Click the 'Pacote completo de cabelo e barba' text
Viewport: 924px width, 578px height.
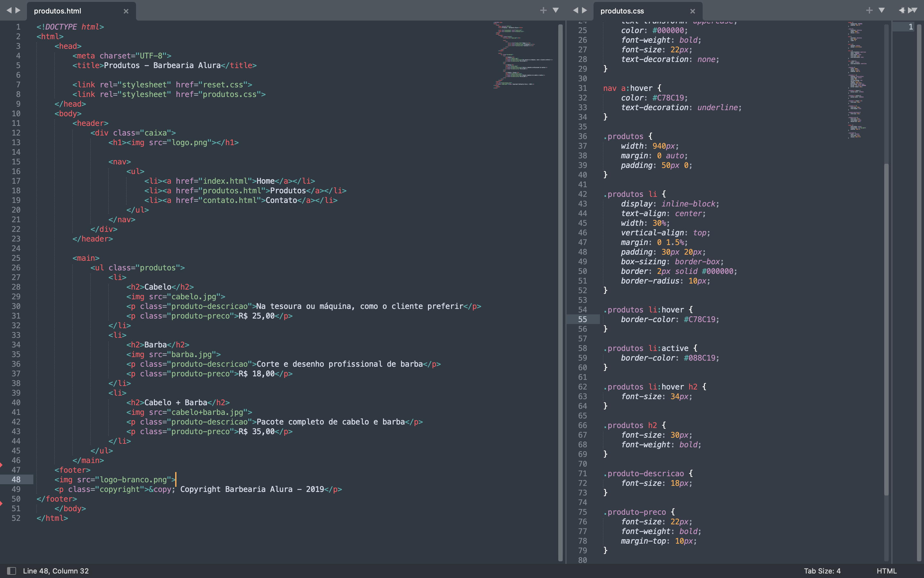pos(331,422)
